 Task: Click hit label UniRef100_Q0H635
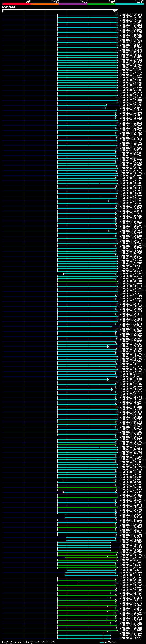[131, 90]
